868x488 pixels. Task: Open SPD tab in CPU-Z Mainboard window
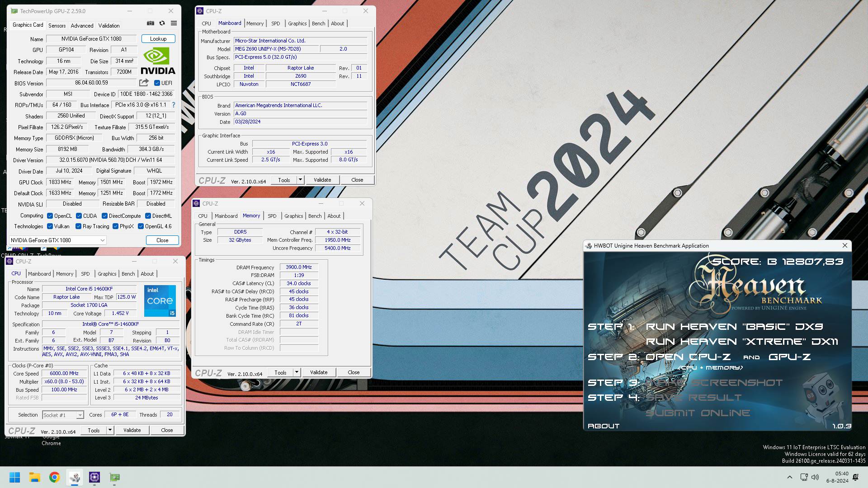point(276,23)
